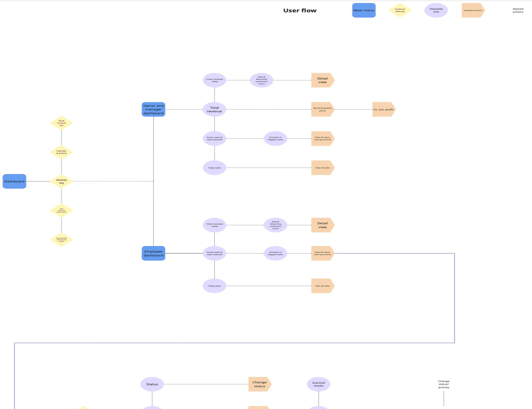Select Check received today above Total revenue

[x=214, y=80]
